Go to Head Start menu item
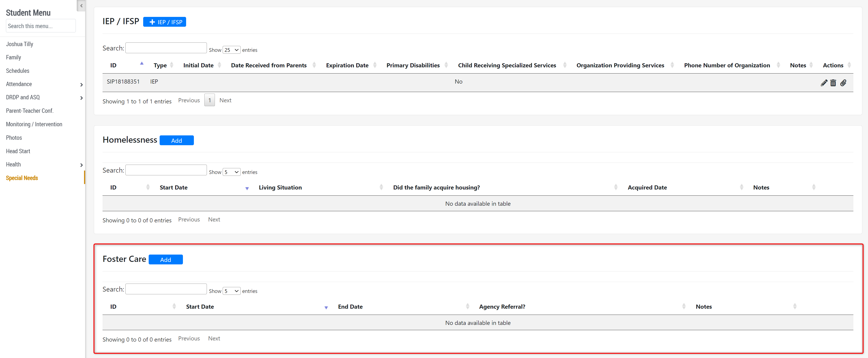868x358 pixels. 18,151
